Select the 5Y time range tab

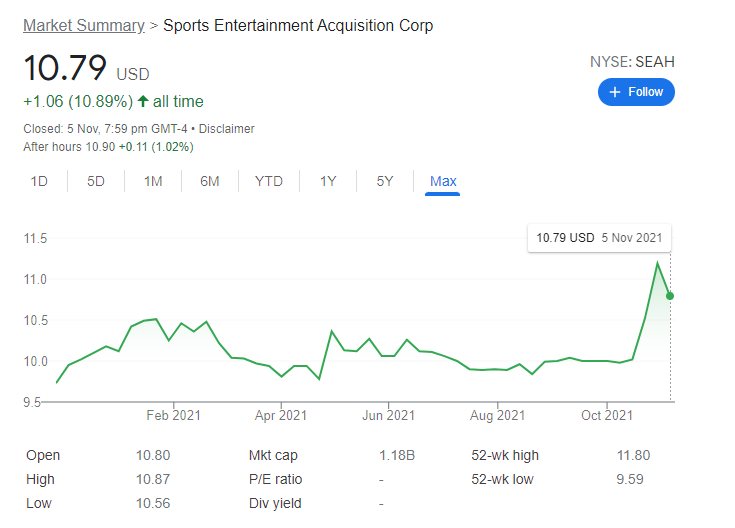[385, 181]
